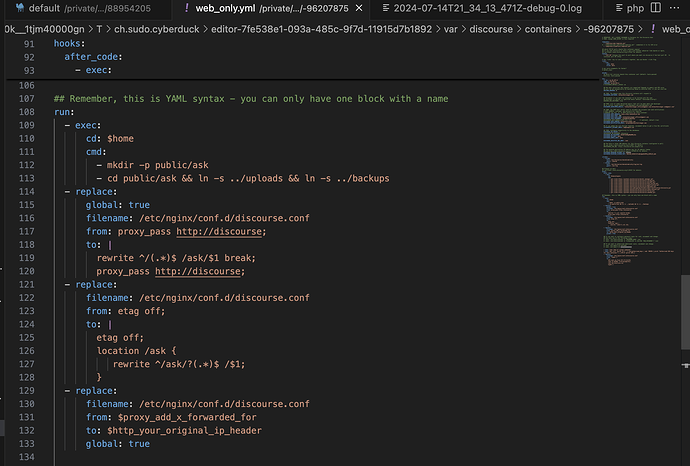
Task: Open the var breadcrumb segment
Action: pos(450,29)
